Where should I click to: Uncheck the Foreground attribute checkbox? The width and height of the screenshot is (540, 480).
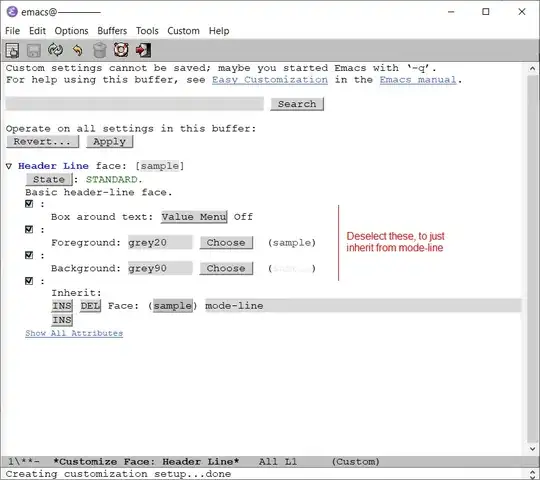29,229
